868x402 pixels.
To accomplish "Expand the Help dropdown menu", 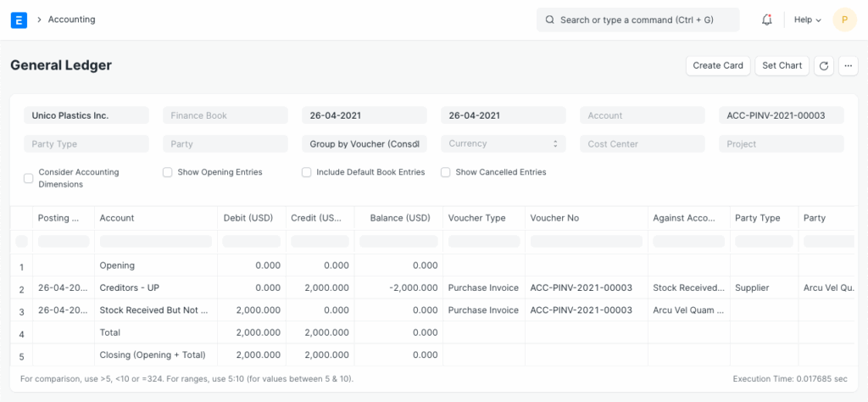I will 807,20.
